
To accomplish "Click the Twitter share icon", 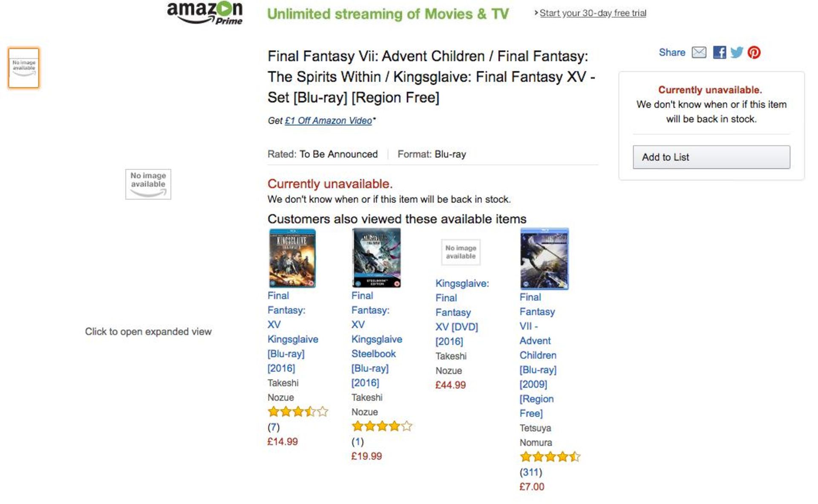I will click(737, 52).
